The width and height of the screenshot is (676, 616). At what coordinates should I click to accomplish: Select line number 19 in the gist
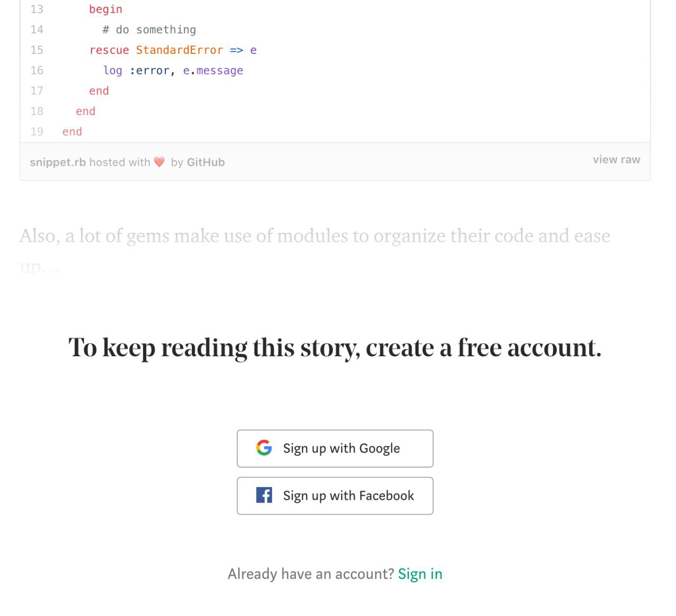(37, 131)
